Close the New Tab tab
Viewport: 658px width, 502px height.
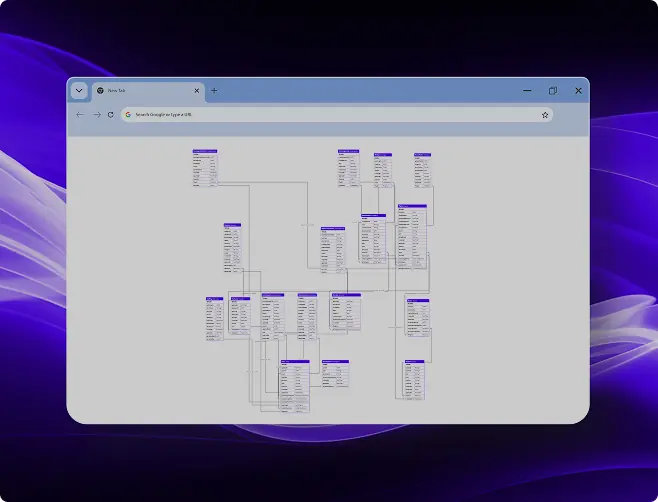point(196,91)
